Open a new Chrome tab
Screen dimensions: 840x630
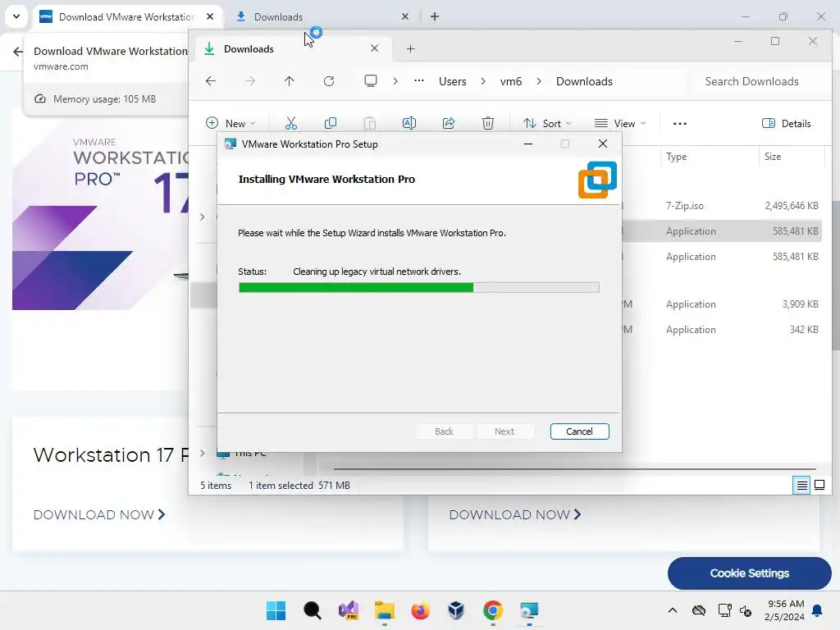435,16
